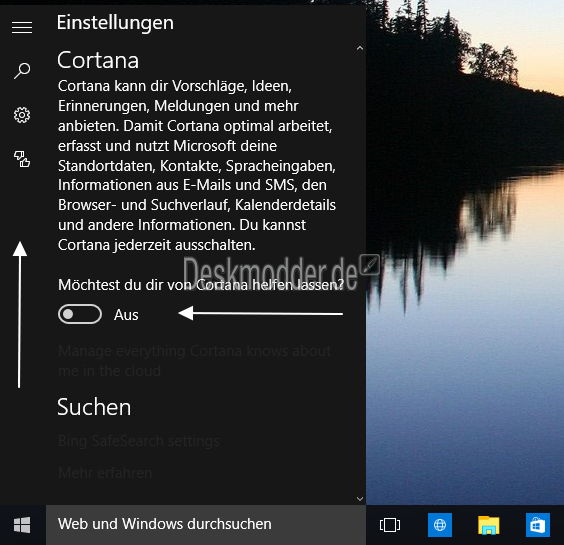Open the settings gear icon in sidebar
Image resolution: width=564 pixels, height=545 pixels.
click(x=22, y=115)
